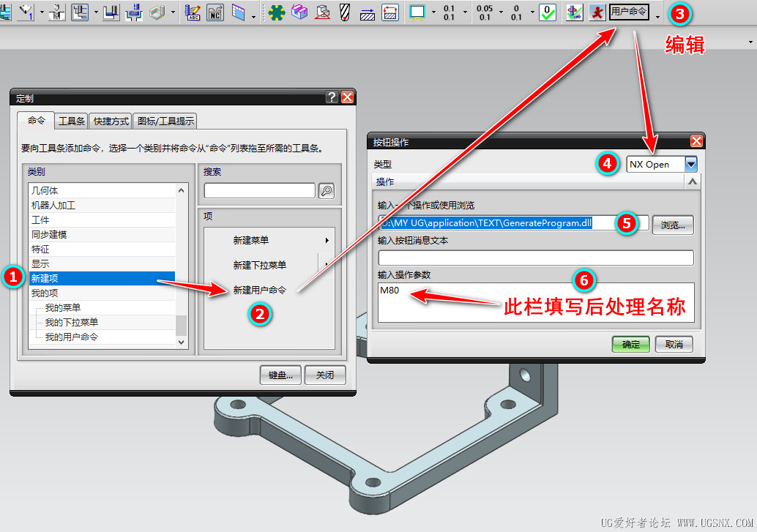Screen dimensions: 757x532
Task: Select 新建下拉菜单 in the item list
Action: 260,265
